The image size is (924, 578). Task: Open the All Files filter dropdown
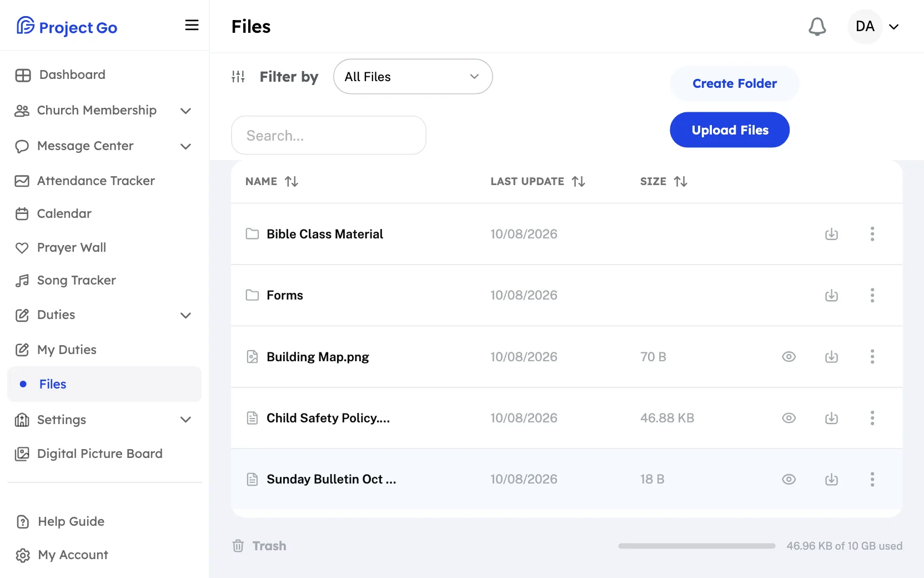(x=413, y=77)
